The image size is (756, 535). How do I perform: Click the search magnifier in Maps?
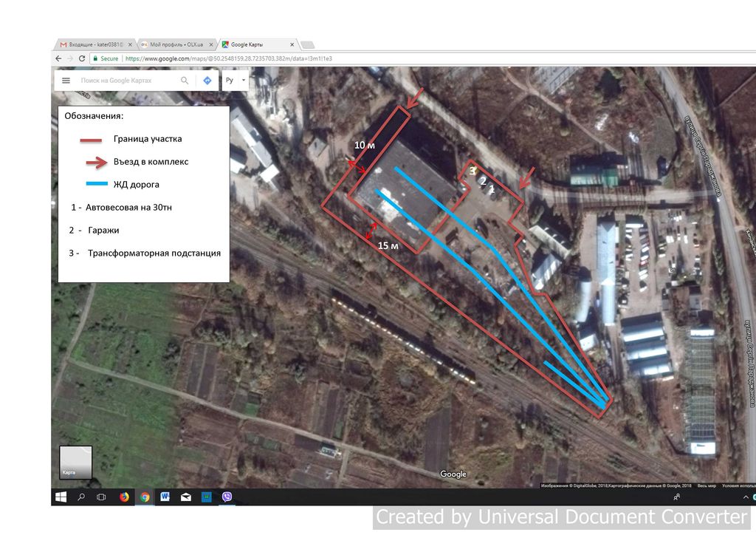(185, 81)
